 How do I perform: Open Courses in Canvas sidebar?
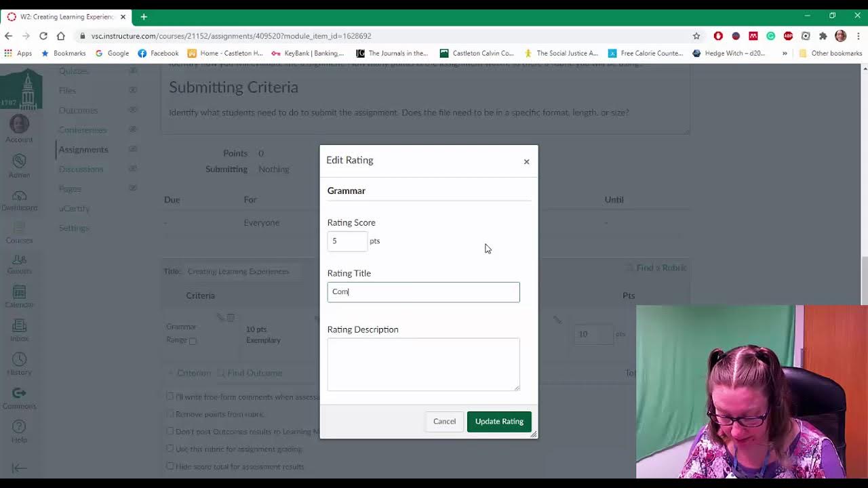tap(19, 232)
